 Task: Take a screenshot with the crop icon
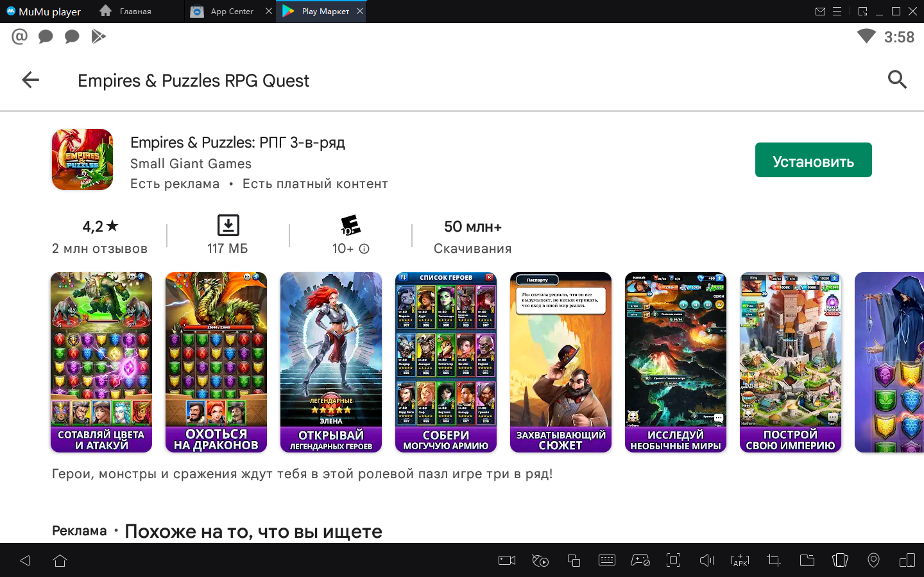pyautogui.click(x=773, y=560)
